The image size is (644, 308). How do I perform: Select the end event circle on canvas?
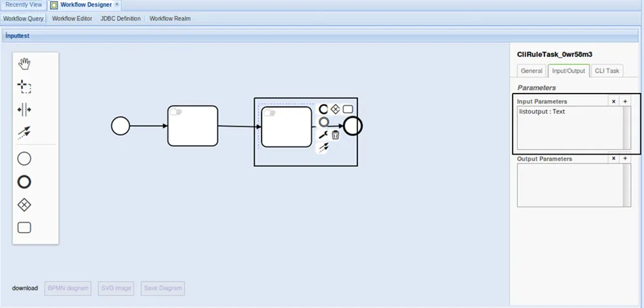click(x=353, y=126)
